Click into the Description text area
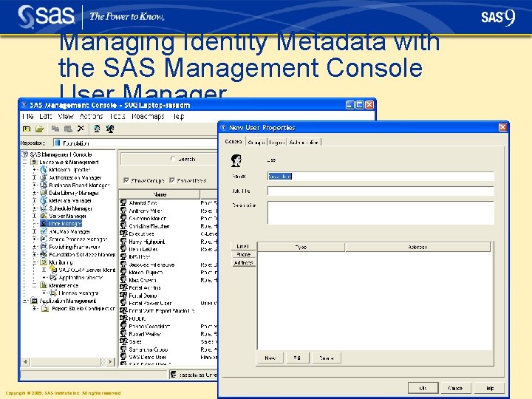 pos(381,212)
